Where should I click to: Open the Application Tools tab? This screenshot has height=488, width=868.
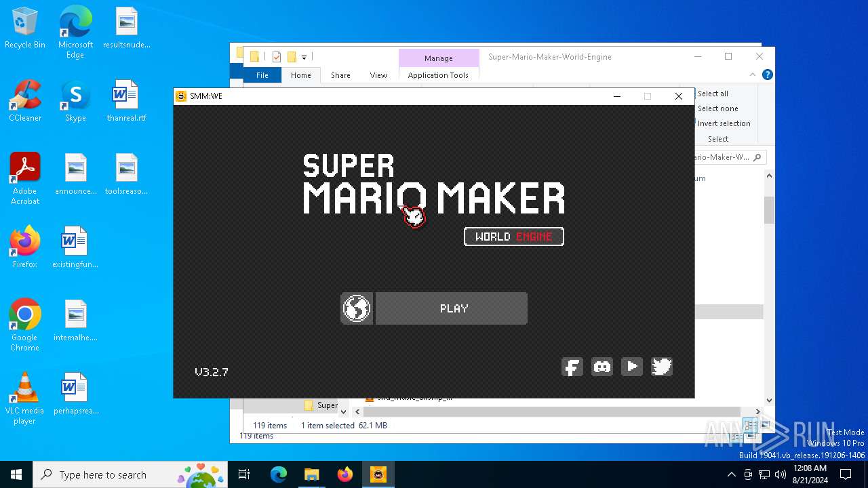(438, 75)
